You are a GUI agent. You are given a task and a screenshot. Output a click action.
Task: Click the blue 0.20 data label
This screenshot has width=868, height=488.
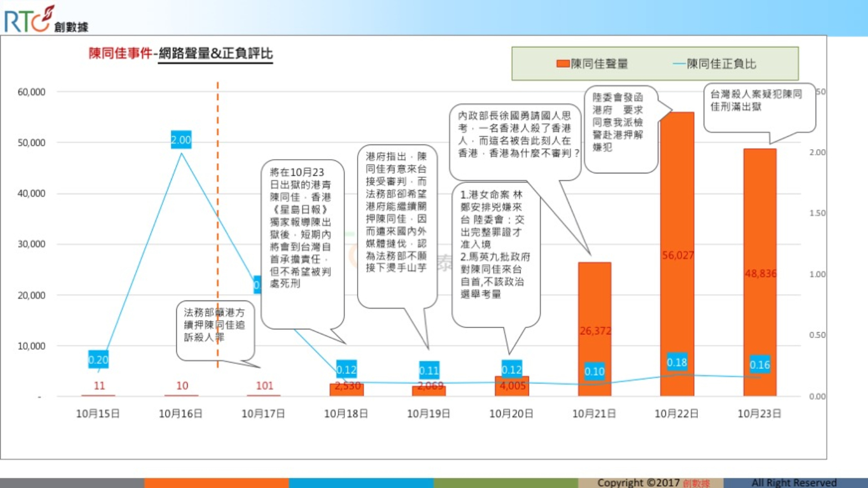[x=98, y=360]
